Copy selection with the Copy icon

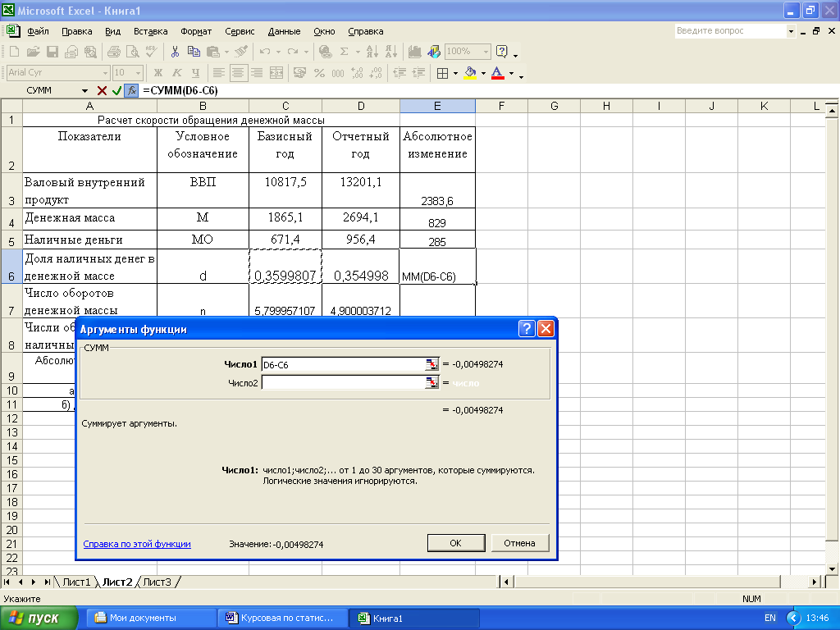[x=194, y=52]
